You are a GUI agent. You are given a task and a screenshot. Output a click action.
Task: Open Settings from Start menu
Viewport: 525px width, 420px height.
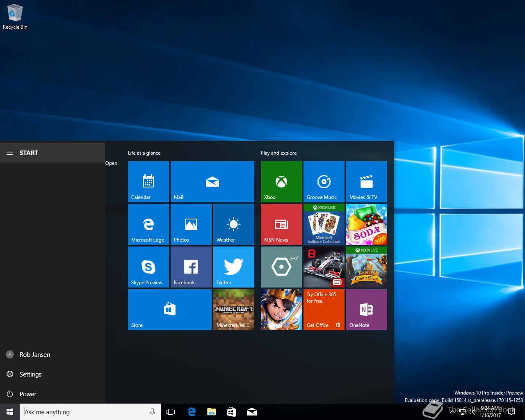pyautogui.click(x=30, y=374)
